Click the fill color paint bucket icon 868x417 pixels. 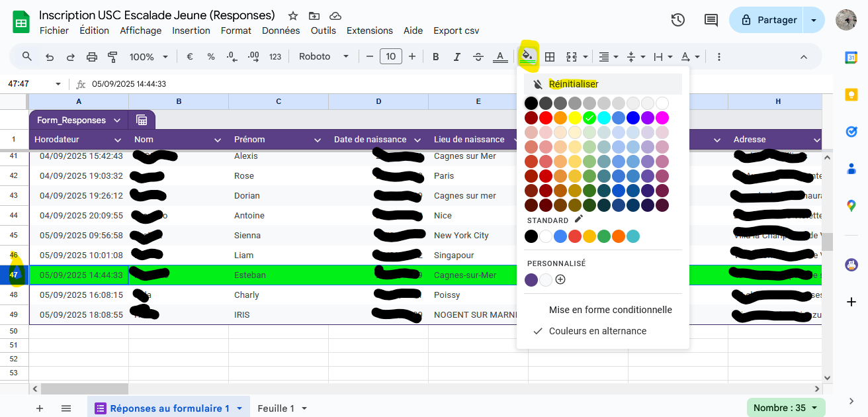[527, 56]
